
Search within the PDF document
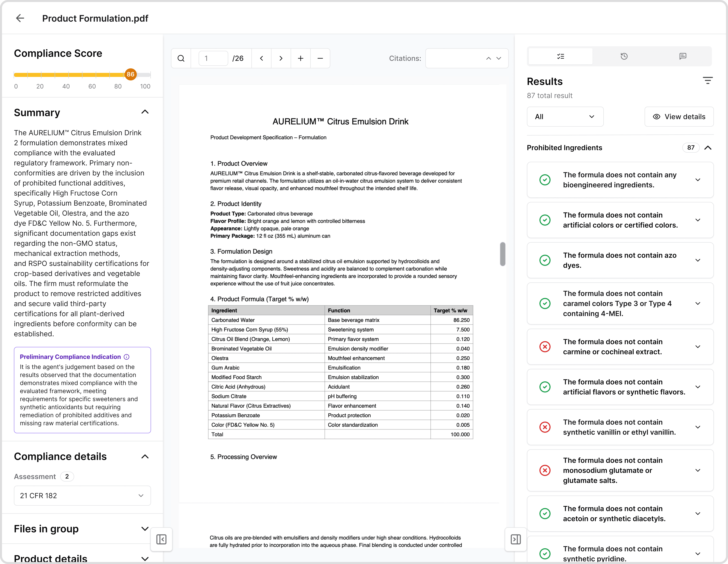pos(181,58)
